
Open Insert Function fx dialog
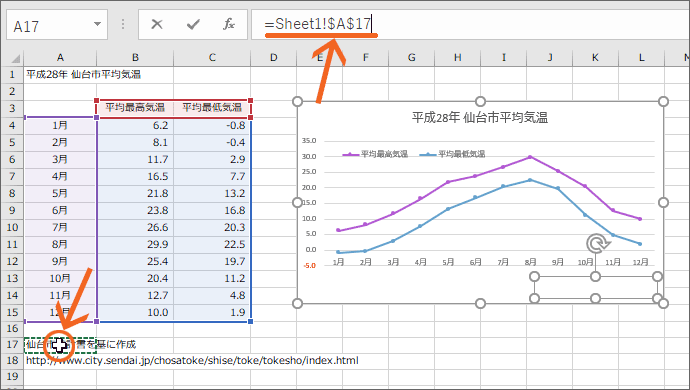point(229,24)
